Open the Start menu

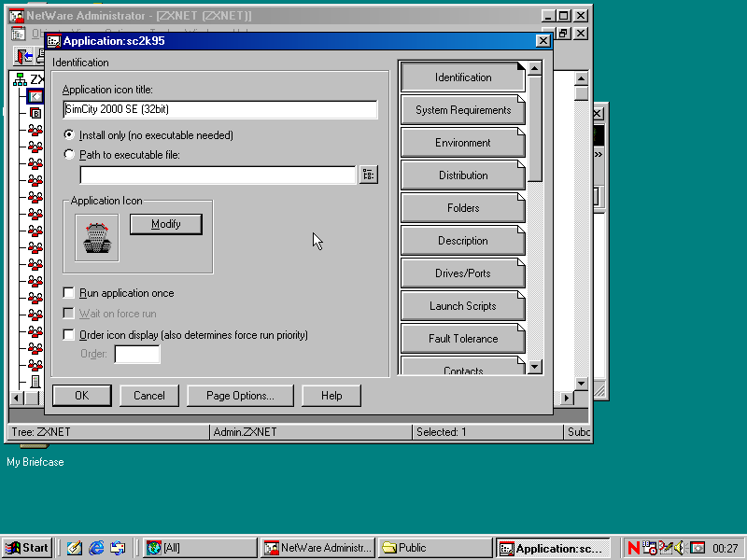tap(27, 548)
